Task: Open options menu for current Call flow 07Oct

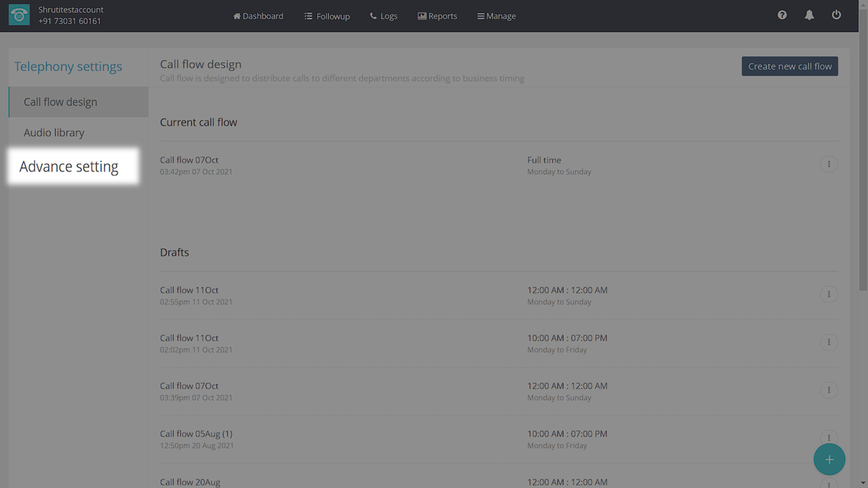Action: [829, 165]
